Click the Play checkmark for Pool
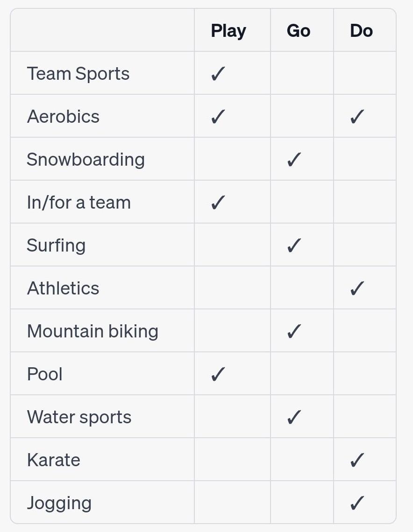 point(218,374)
